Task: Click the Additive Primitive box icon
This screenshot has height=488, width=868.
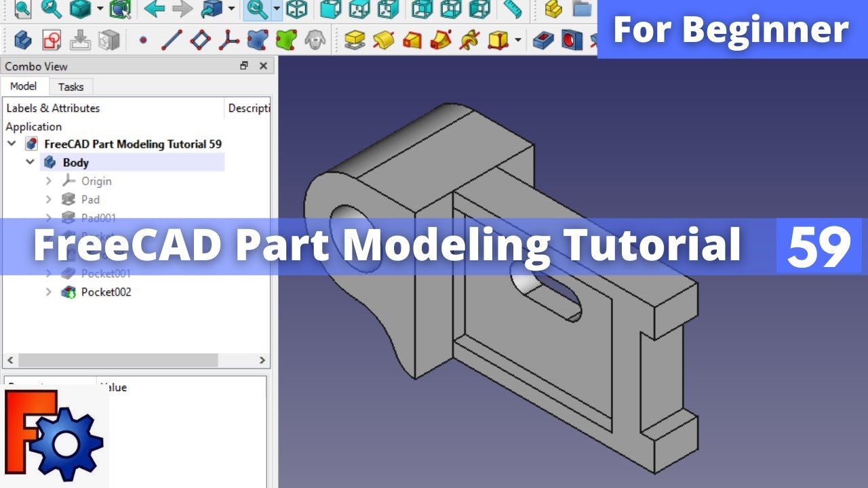Action: [x=498, y=40]
